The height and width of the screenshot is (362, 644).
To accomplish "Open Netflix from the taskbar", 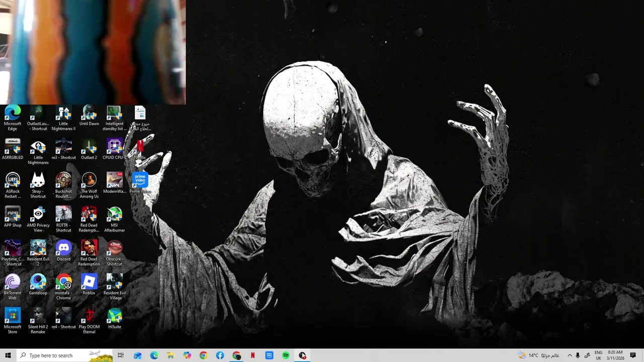I will tap(253, 355).
